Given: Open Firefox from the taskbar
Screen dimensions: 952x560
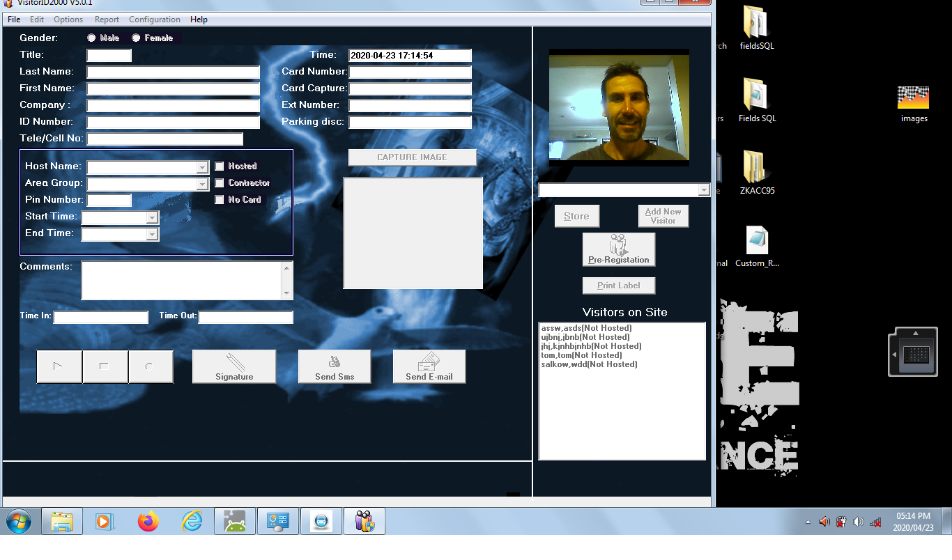Looking at the screenshot, I should tap(148, 521).
